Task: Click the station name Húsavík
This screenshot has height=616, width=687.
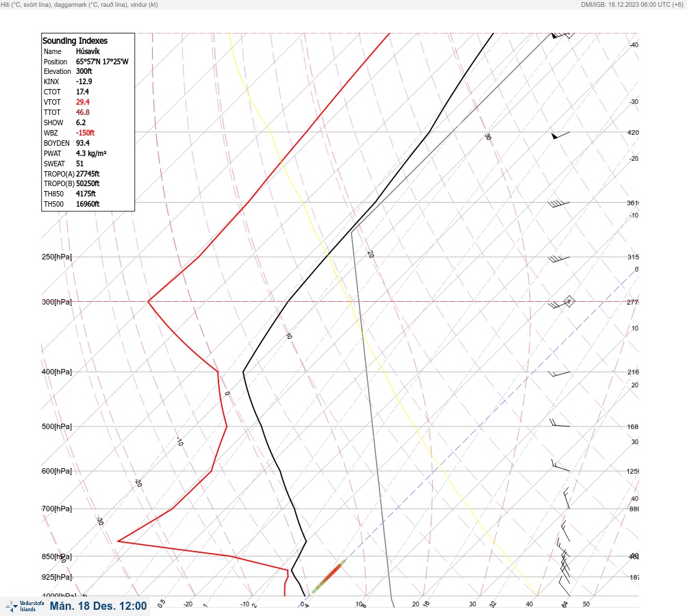Action: point(88,51)
